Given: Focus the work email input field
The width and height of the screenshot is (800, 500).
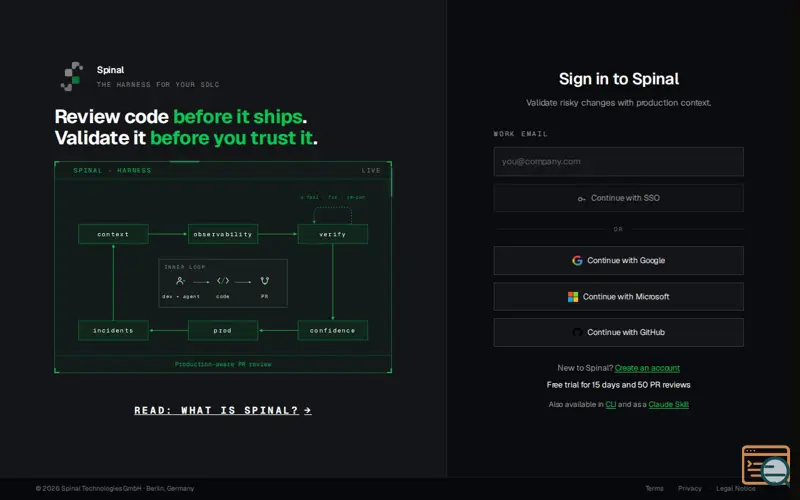Looking at the screenshot, I should 618,162.
